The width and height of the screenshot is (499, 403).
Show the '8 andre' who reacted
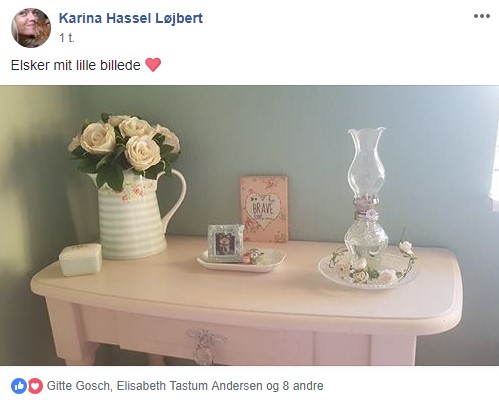[x=303, y=386]
